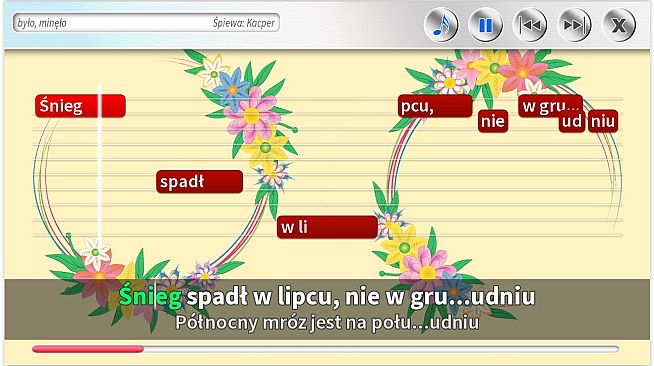Skip back to previous track
This screenshot has width=654, height=366.
tap(530, 25)
